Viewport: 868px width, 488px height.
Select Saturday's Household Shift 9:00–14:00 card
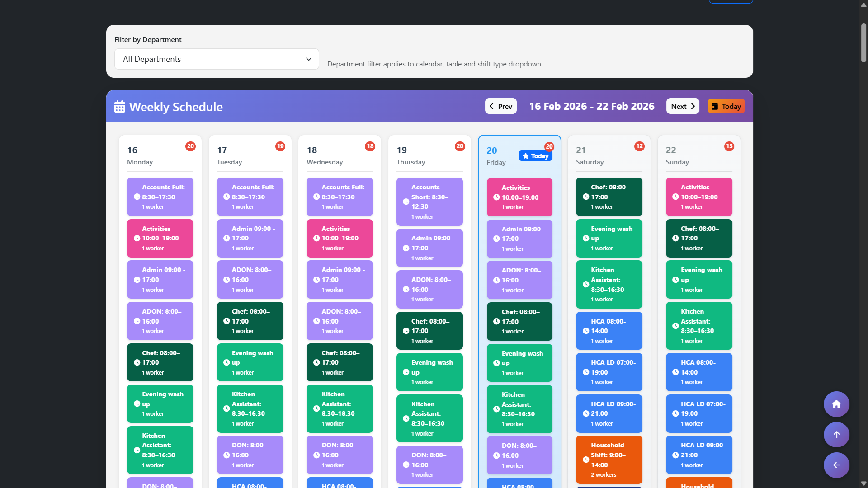[x=609, y=460]
